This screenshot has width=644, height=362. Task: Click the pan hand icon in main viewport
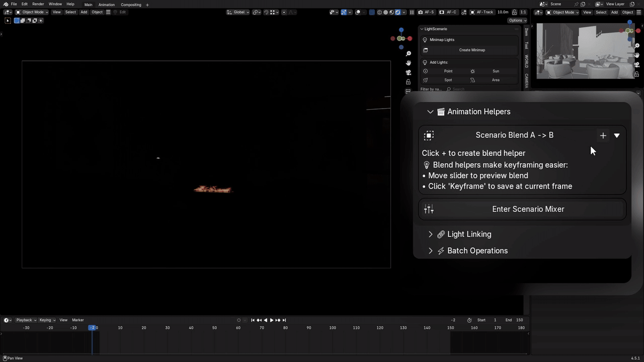click(409, 63)
